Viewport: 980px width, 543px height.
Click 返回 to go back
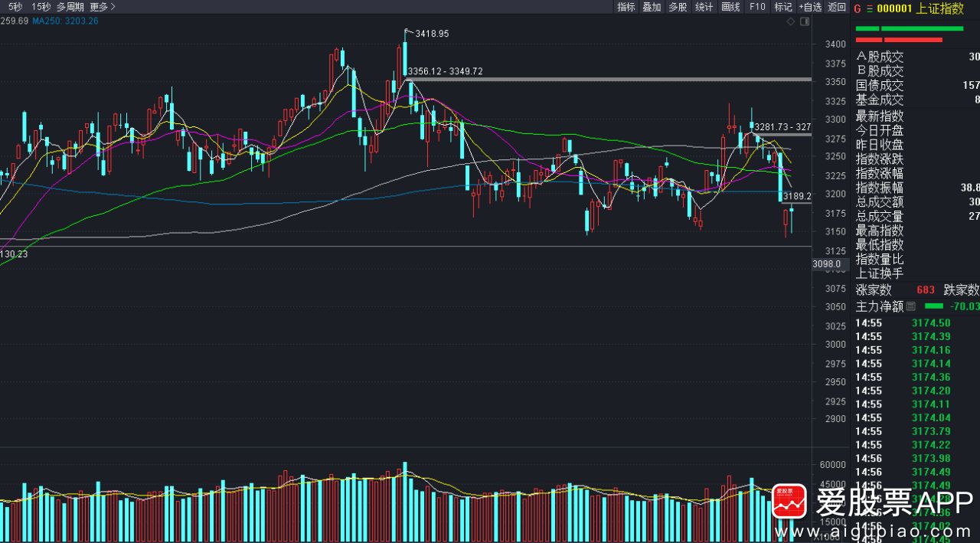837,7
